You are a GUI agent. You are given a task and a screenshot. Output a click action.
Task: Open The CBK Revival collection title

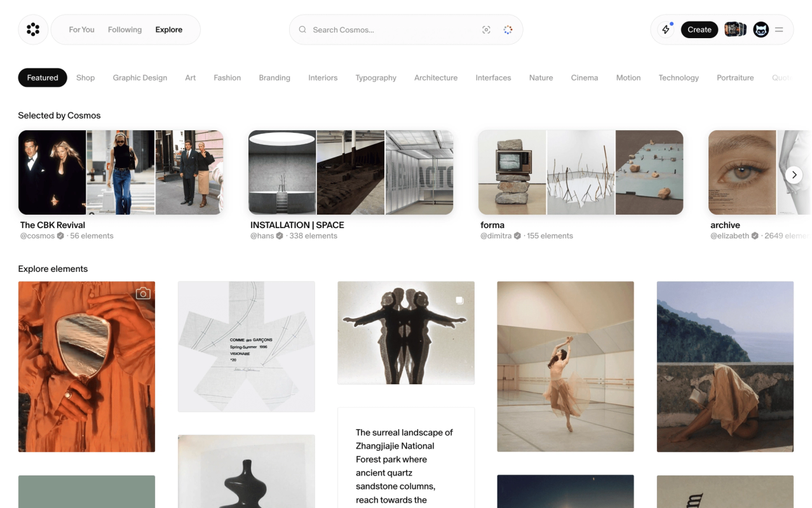(53, 225)
